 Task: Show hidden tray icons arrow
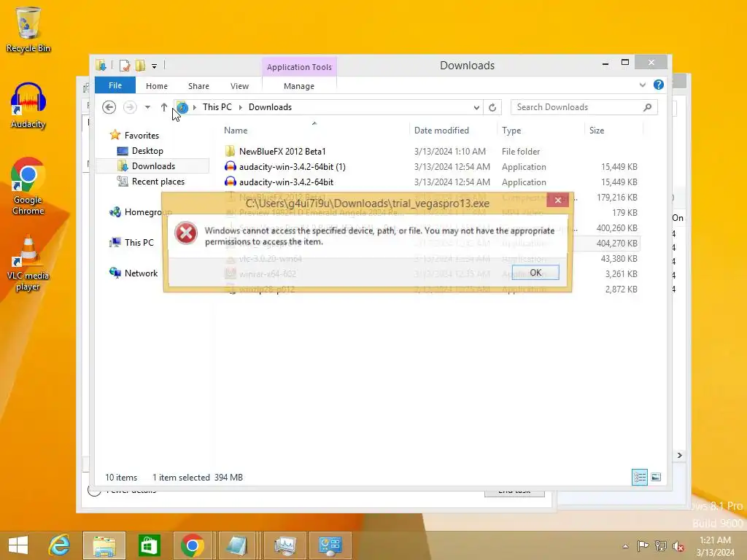[x=625, y=546]
